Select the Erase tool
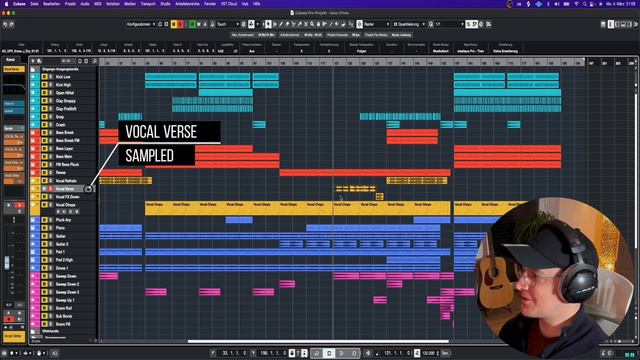 pos(287,24)
